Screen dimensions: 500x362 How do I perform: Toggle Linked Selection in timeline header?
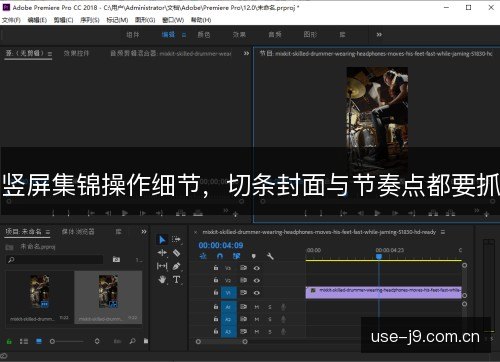(x=237, y=256)
